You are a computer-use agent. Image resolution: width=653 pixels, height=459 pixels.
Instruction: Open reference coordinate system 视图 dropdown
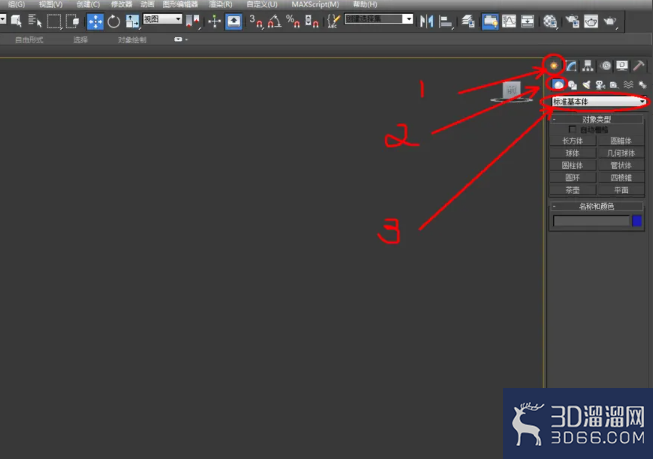point(162,19)
